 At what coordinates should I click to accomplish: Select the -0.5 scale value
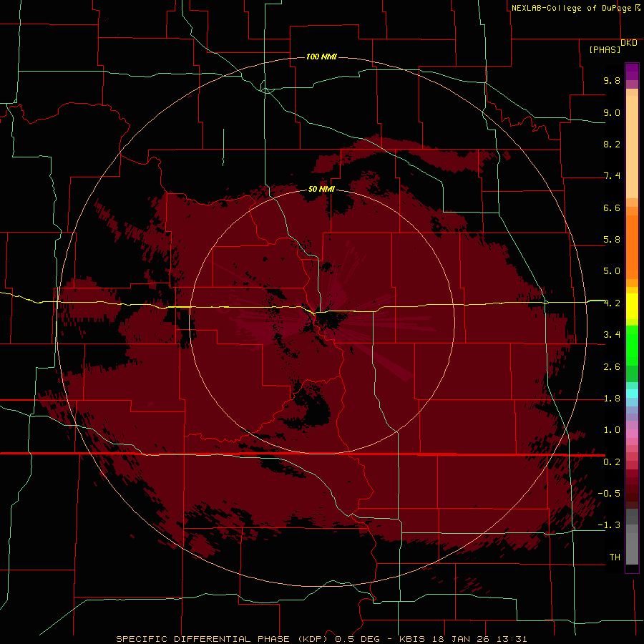coord(609,494)
